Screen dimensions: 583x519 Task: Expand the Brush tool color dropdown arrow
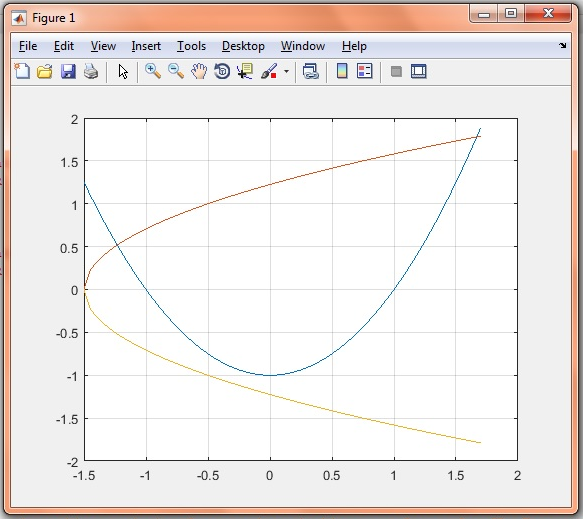286,71
